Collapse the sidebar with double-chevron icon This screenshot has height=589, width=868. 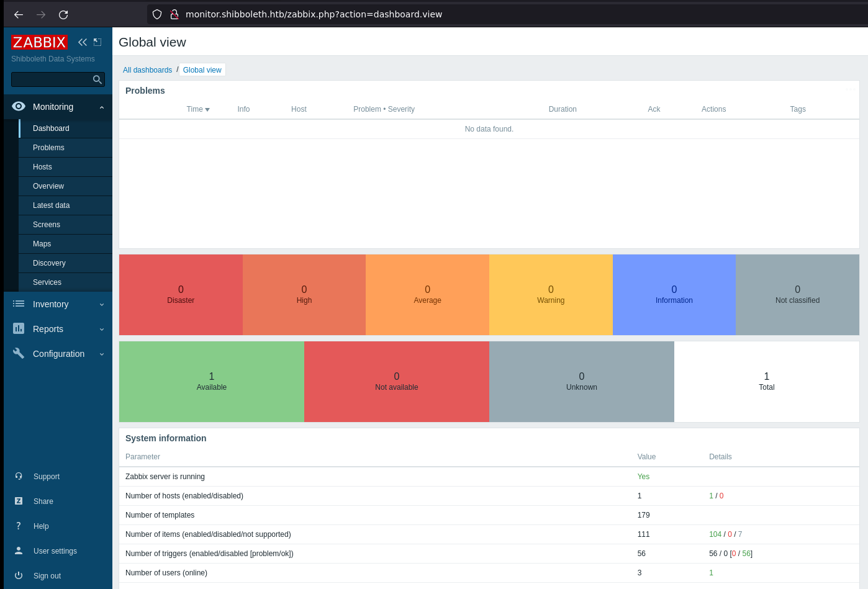point(83,42)
